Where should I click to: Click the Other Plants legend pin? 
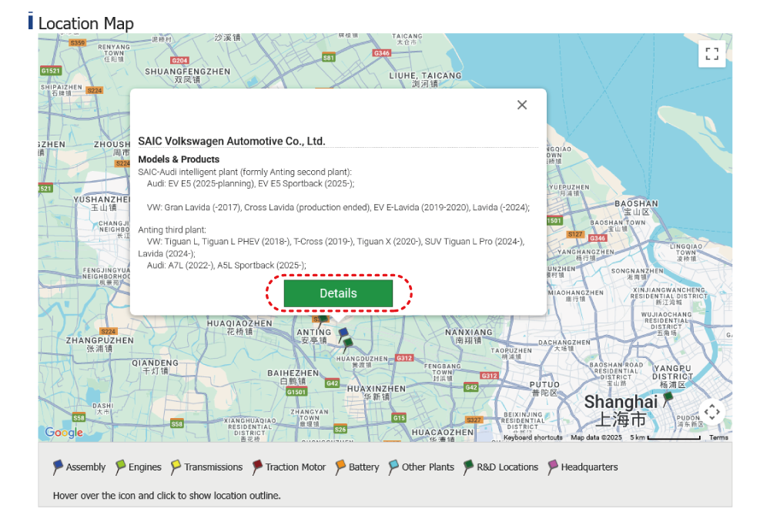(x=393, y=467)
